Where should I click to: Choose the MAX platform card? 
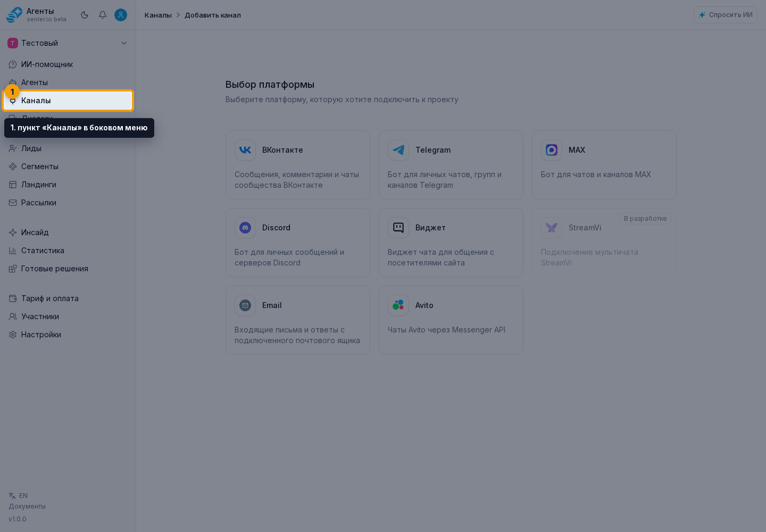coord(604,165)
